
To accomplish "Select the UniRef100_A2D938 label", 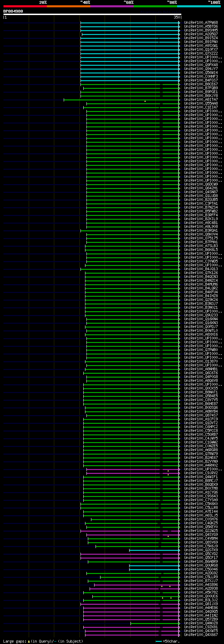I will 201,589.
